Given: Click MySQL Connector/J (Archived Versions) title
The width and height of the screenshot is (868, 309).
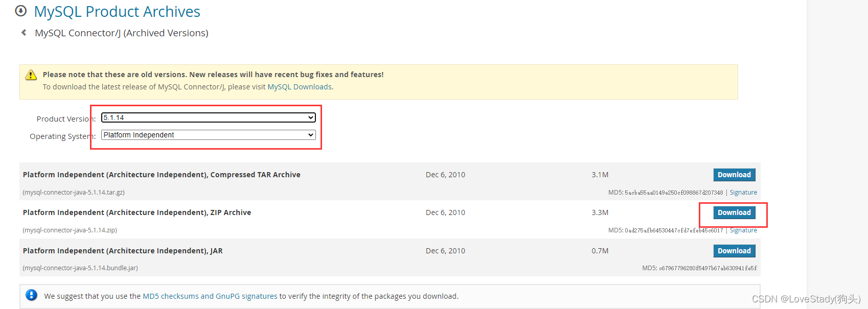Looking at the screenshot, I should pos(122,33).
